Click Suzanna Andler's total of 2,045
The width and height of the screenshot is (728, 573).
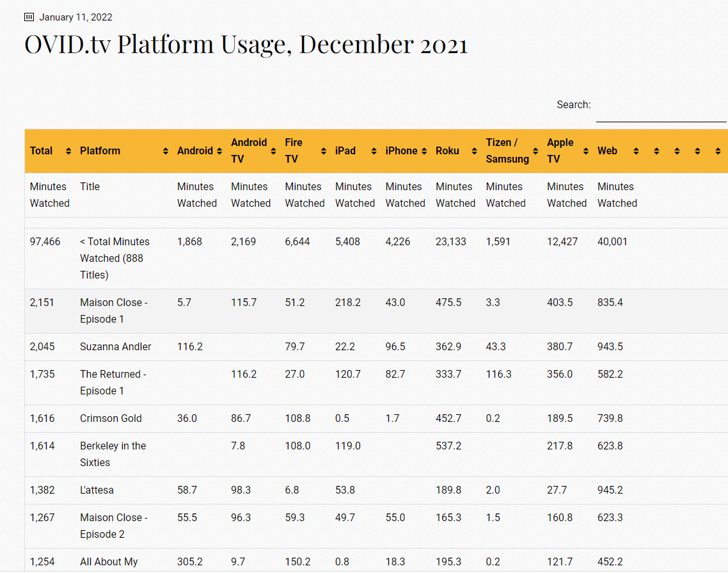pyautogui.click(x=42, y=347)
